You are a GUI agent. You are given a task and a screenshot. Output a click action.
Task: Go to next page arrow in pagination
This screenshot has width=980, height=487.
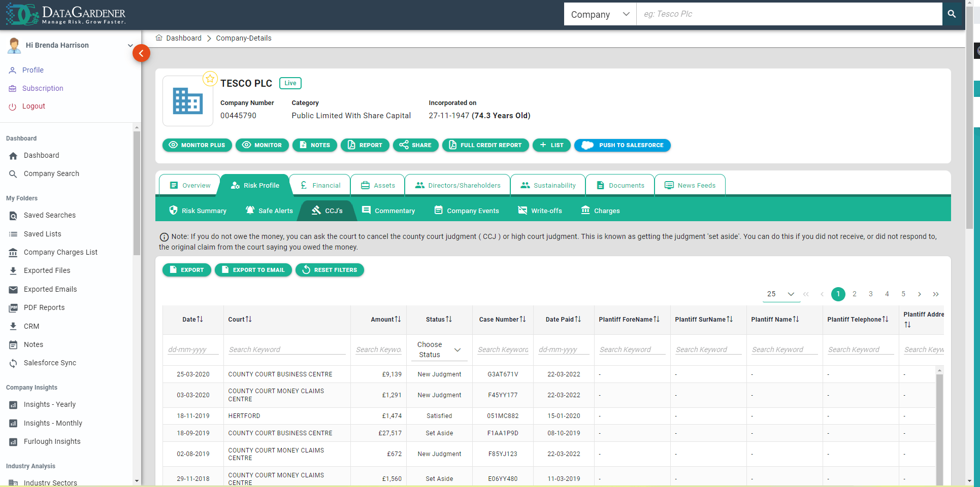click(920, 294)
